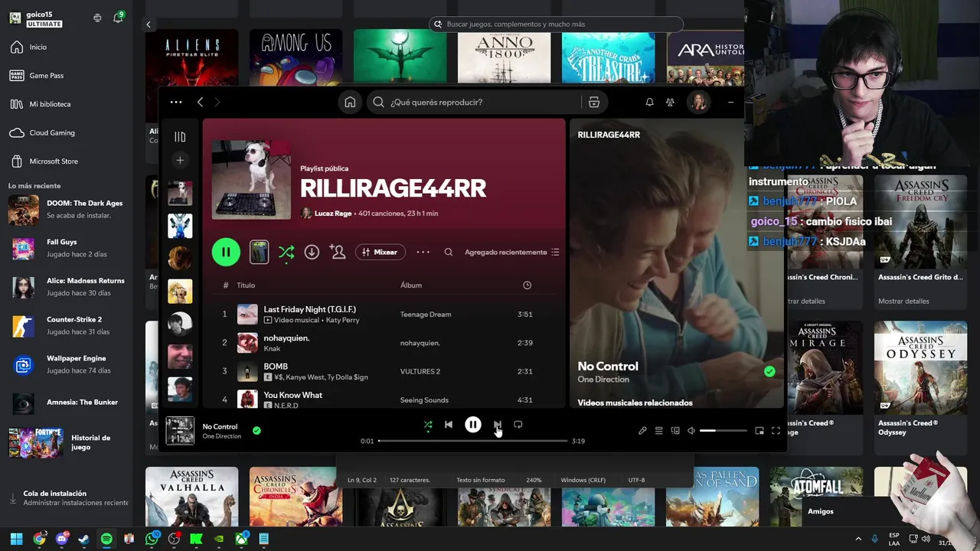Toggle saved check in now playing panel
Viewport: 980px width, 551px height.
[x=769, y=371]
